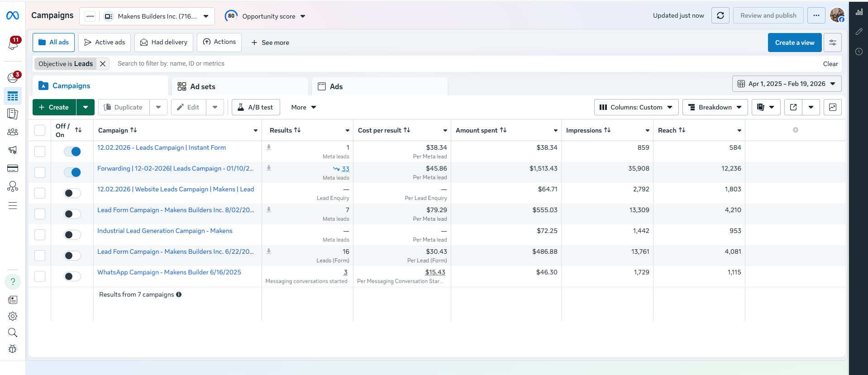Open the search magnifier icon in sidebar

pyautogui.click(x=13, y=332)
